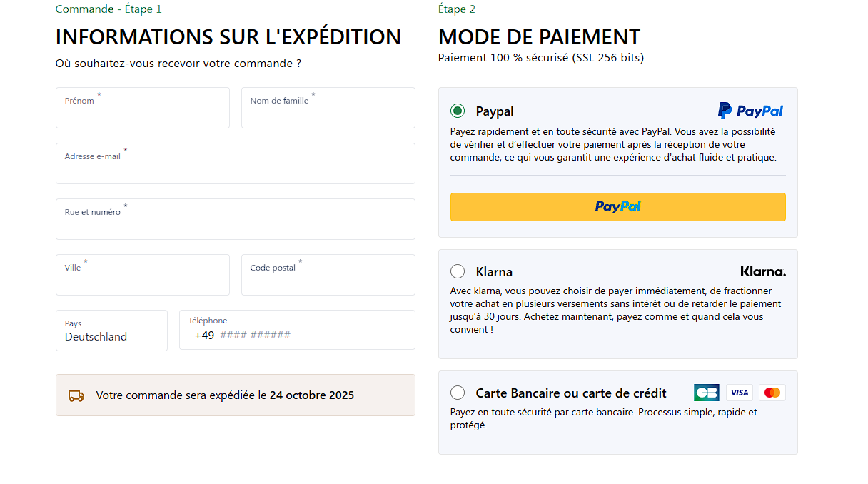Click the shipping date notice banner
This screenshot has width=868, height=484.
[236, 395]
